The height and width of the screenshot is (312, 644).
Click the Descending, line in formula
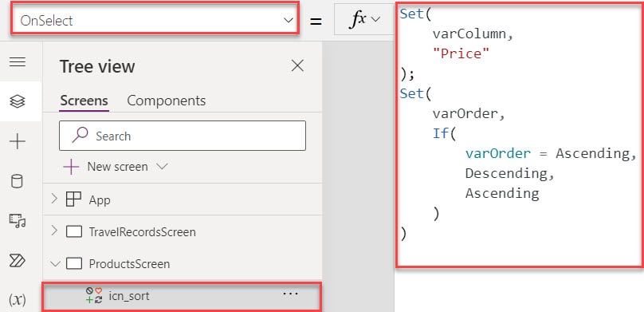tap(510, 173)
